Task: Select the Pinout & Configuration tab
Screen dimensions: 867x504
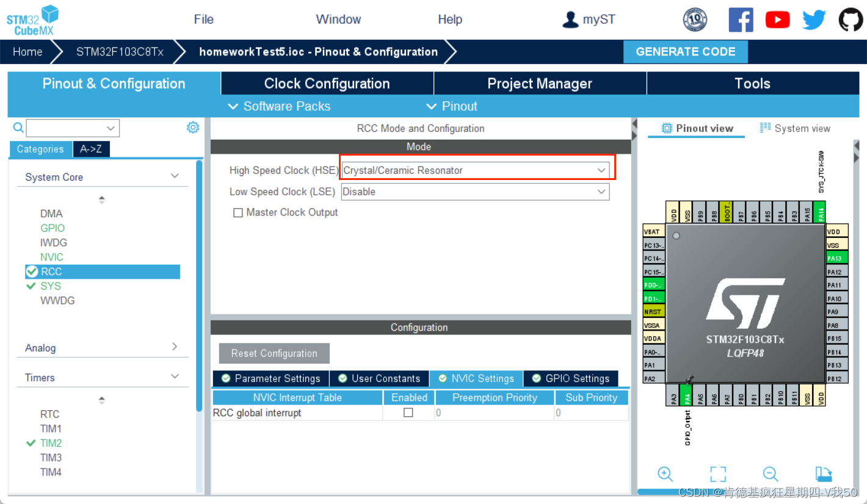Action: coord(114,84)
